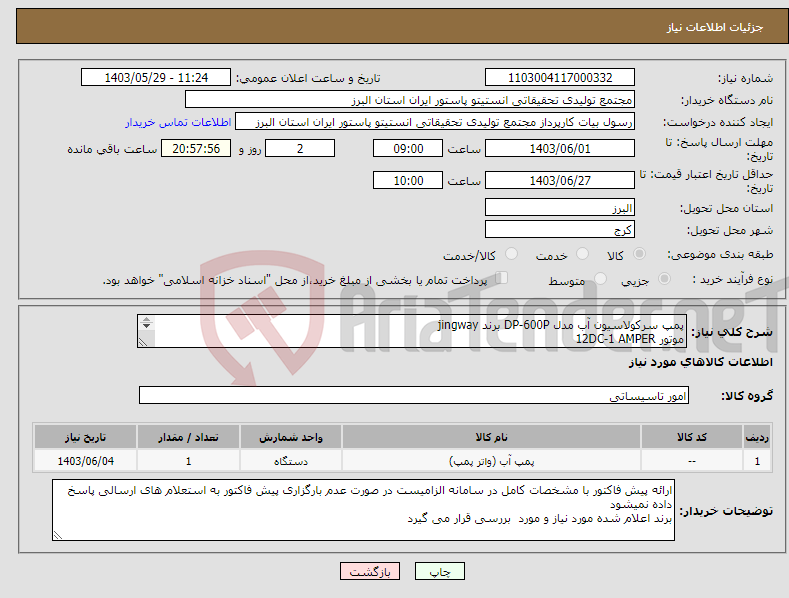Click the شماره نیاز field 1103004117000332

(x=560, y=78)
